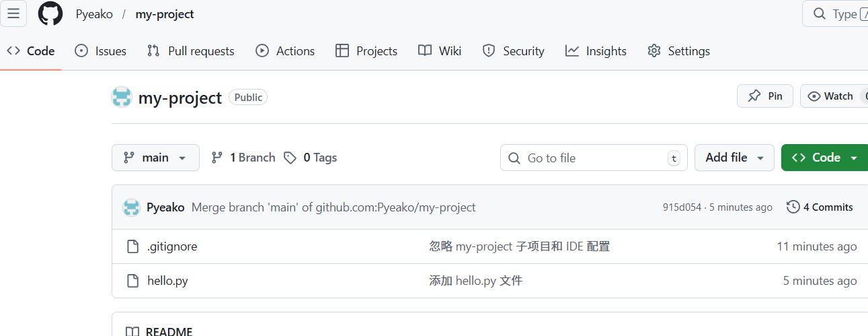Open the hello.py file
This screenshot has width=868, height=336.
pos(167,281)
